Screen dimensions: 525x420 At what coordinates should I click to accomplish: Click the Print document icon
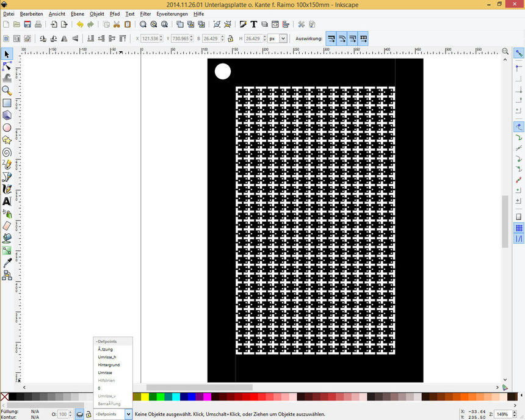point(38,24)
